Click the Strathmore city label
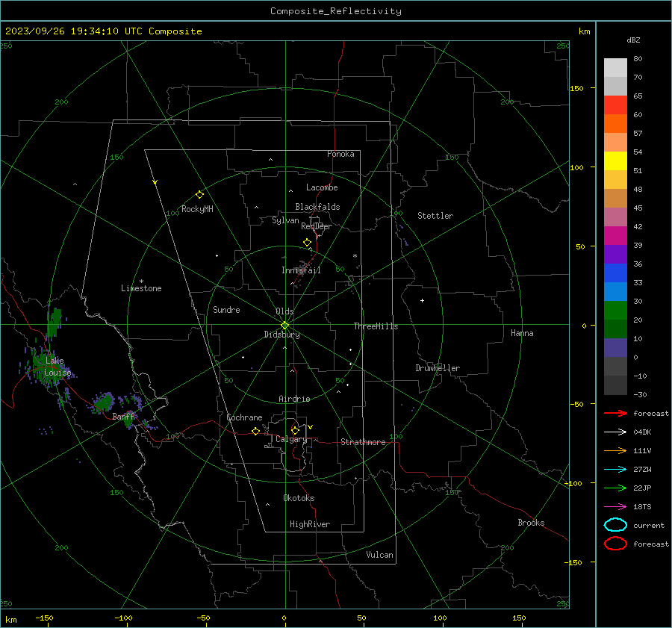Viewport: 672px width, 628px height. [x=363, y=442]
